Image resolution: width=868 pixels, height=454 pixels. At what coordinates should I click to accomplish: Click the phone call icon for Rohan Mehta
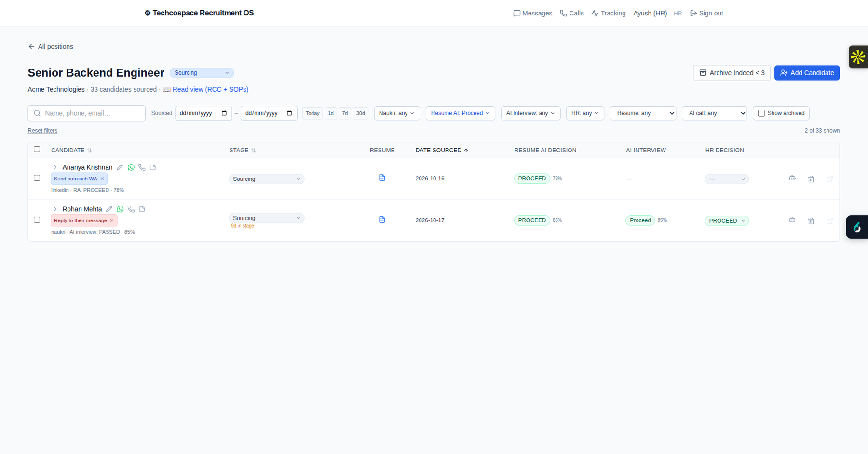point(131,209)
